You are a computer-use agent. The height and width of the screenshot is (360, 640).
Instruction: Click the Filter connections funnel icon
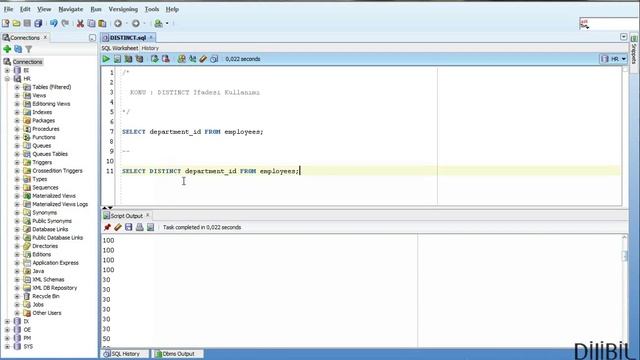click(x=29, y=49)
